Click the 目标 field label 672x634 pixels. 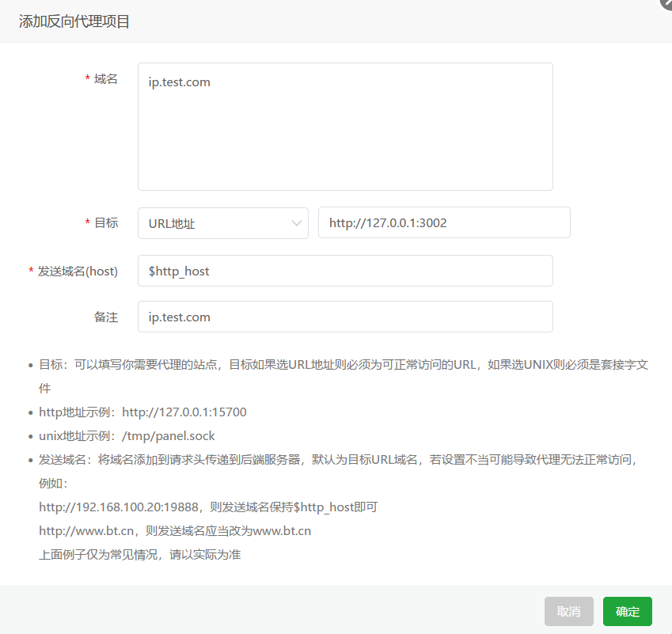pos(108,222)
